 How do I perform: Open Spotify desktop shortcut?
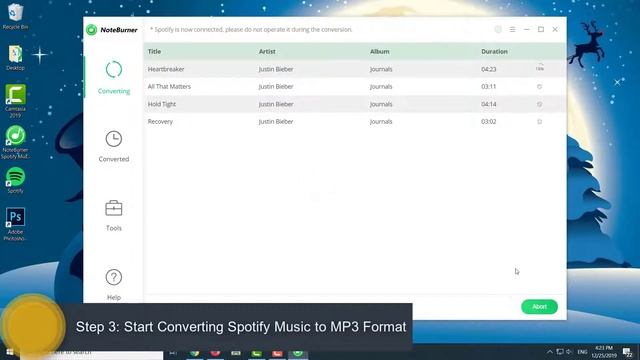[16, 180]
